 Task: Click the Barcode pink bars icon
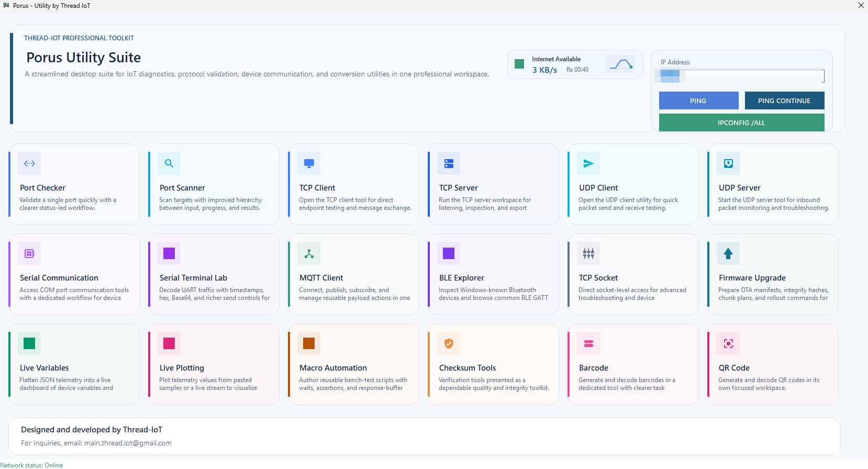tap(588, 343)
